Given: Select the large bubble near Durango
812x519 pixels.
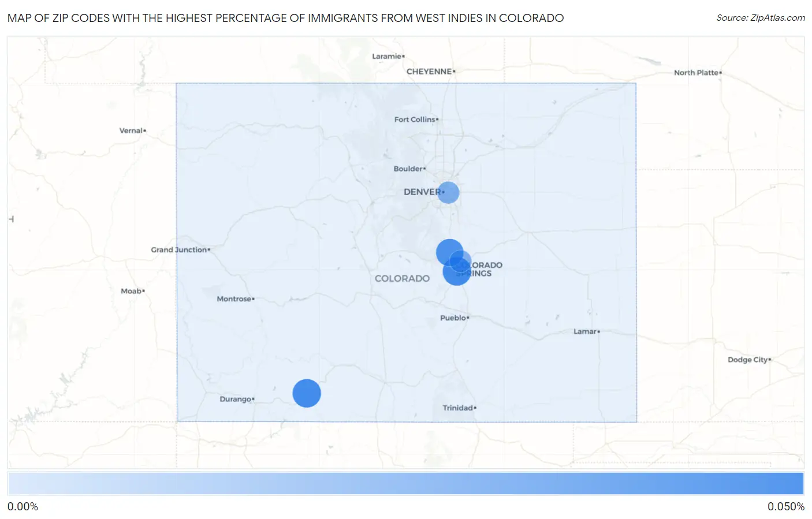Looking at the screenshot, I should pos(307,393).
